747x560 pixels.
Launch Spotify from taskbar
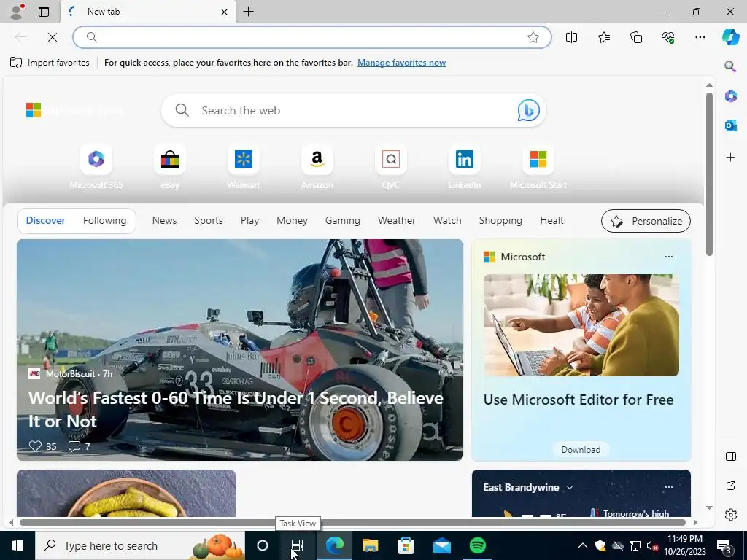[x=477, y=545]
